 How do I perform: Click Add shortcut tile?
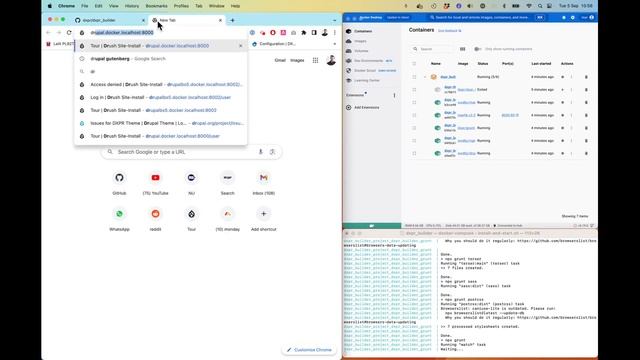coord(264,218)
